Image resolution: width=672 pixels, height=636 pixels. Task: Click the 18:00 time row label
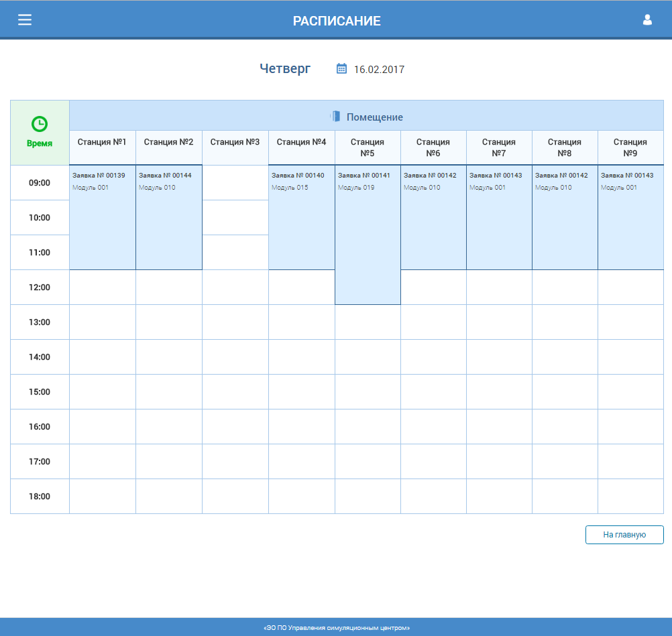point(40,497)
